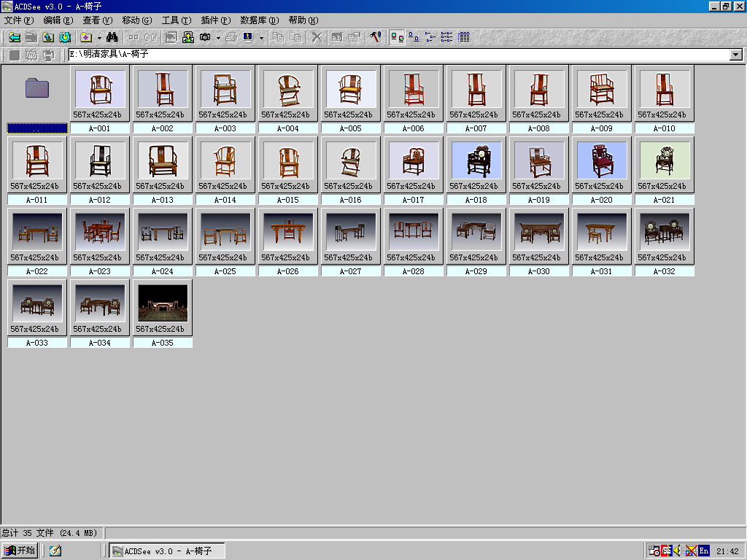This screenshot has width=747, height=560.
Task: Open the parent folder icon in file list
Action: click(x=37, y=88)
